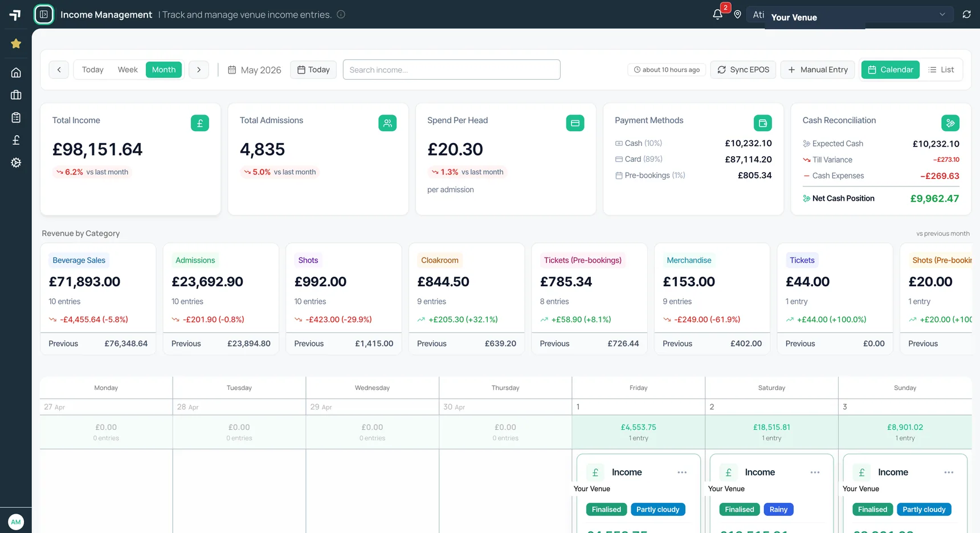This screenshot has height=533, width=980.
Task: Open the favorites star icon in sidebar
Action: click(x=16, y=43)
